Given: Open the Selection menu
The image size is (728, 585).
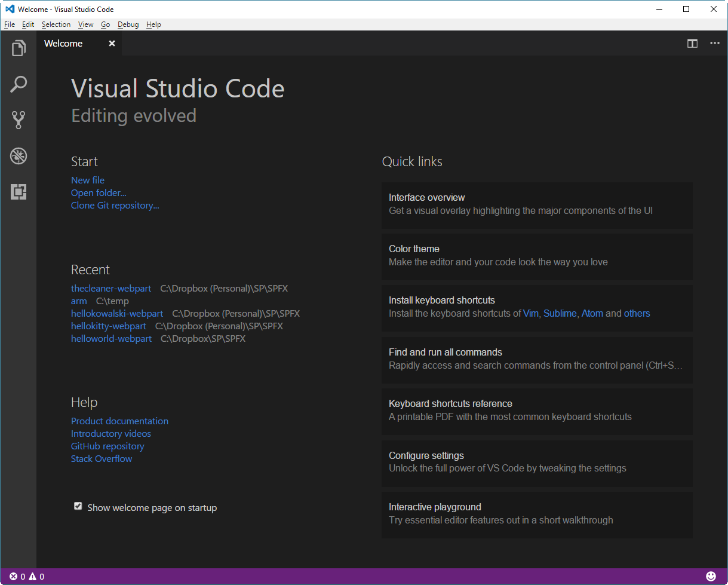Looking at the screenshot, I should [x=56, y=24].
